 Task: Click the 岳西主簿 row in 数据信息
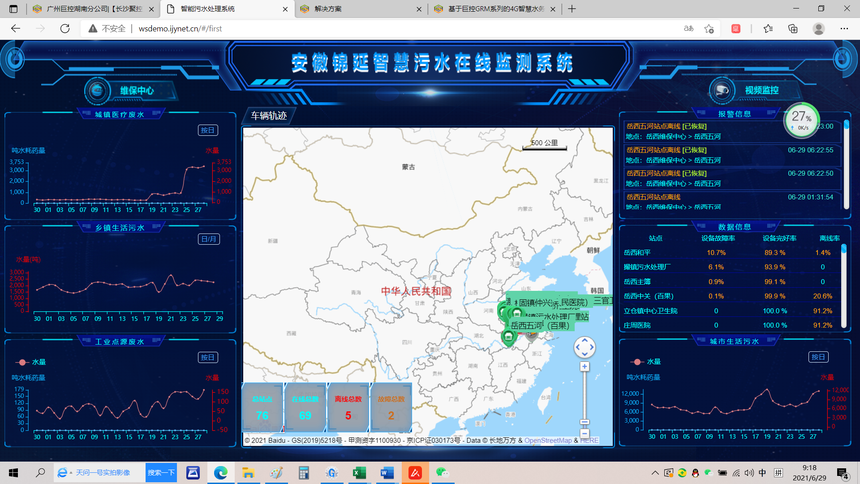point(729,282)
